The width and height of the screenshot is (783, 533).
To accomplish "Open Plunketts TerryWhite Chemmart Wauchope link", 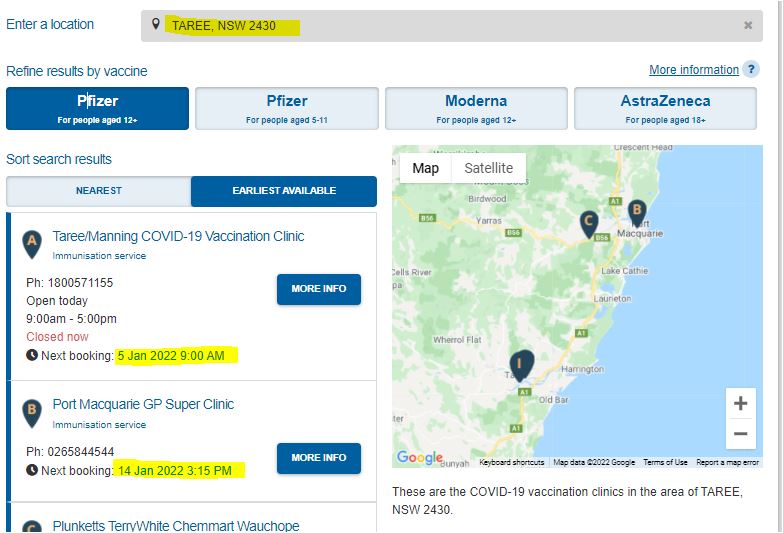I will [176, 526].
